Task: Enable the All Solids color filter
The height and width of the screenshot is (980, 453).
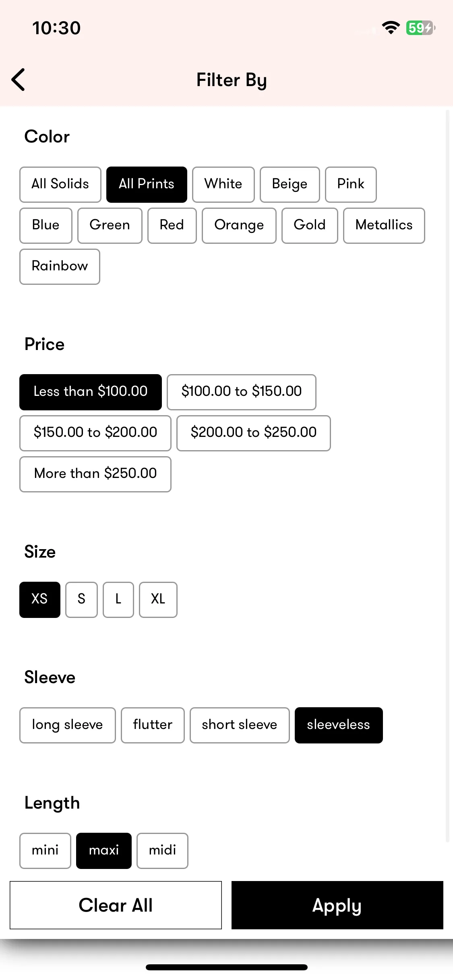Action: 60,184
